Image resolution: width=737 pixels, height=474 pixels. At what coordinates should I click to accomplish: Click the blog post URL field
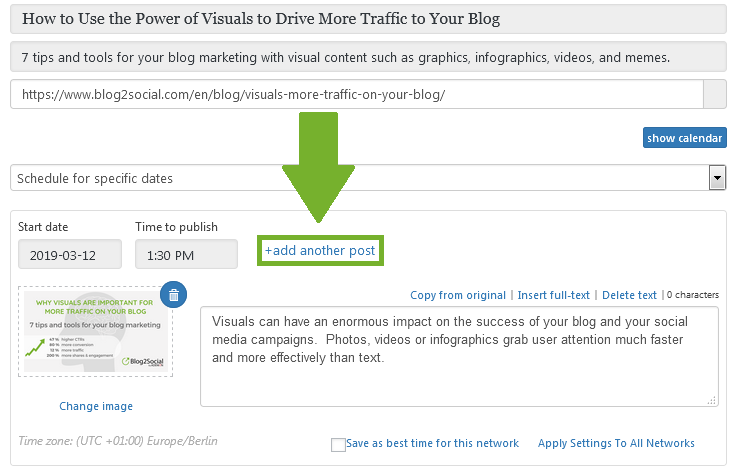click(357, 95)
